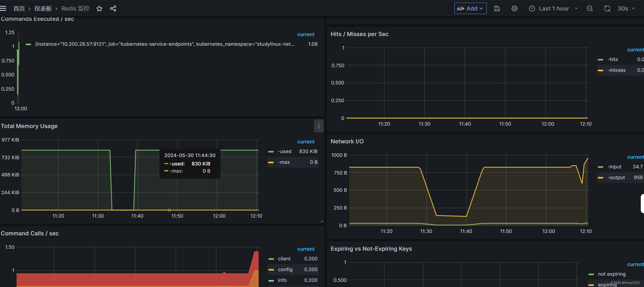Open Total Memory Usage panel menu
Image resolution: width=644 pixels, height=287 pixels.
click(319, 126)
